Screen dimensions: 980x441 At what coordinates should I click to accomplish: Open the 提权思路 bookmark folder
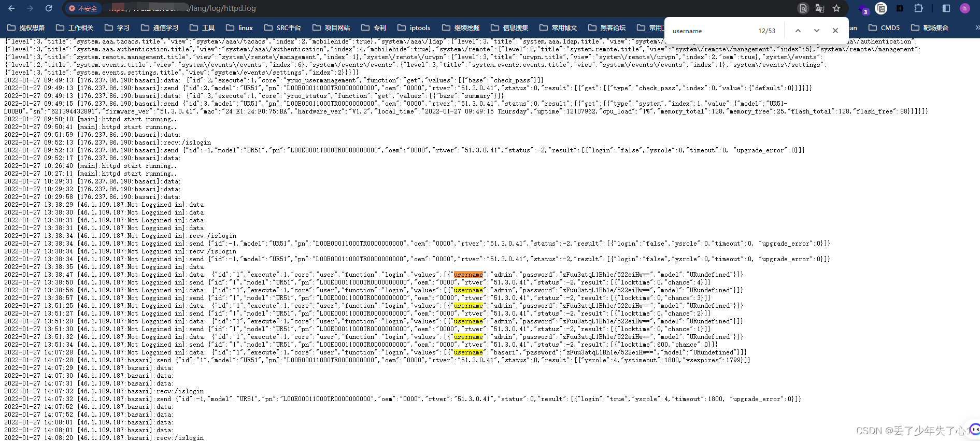pos(26,27)
